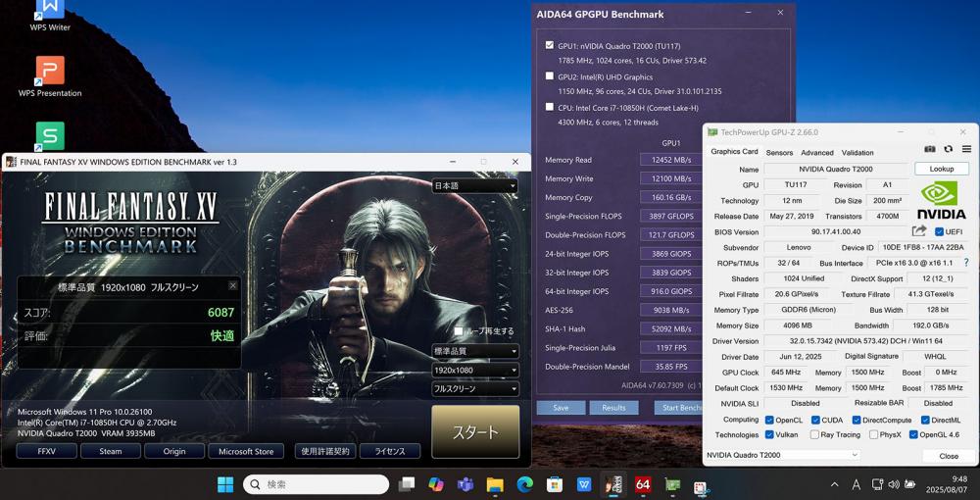Check GPU2 Intel UHD Graphics in AIDA64
The image size is (980, 500).
550,76
